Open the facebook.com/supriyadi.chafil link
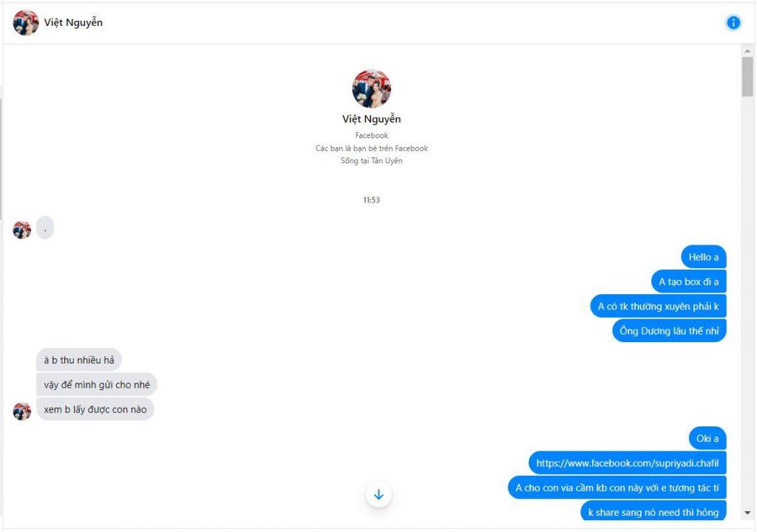The height and width of the screenshot is (532, 757). tap(627, 463)
